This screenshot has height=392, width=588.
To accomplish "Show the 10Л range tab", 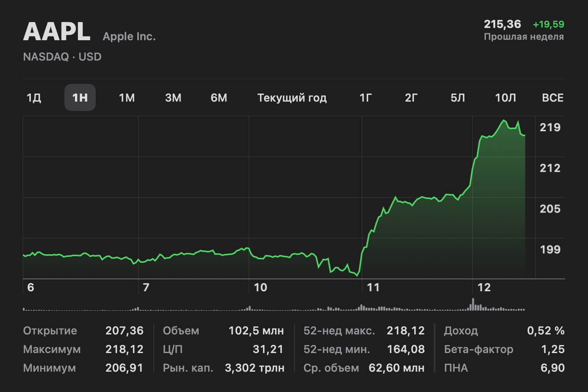I will tap(506, 98).
